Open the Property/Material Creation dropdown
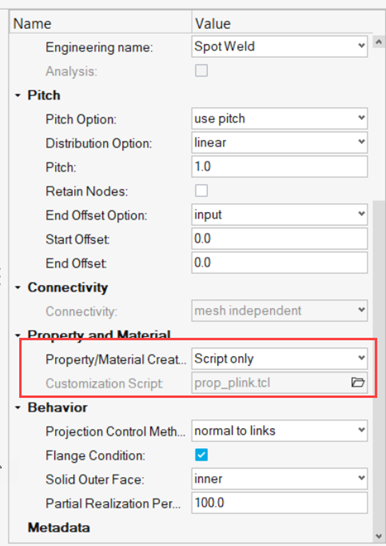 point(279,359)
